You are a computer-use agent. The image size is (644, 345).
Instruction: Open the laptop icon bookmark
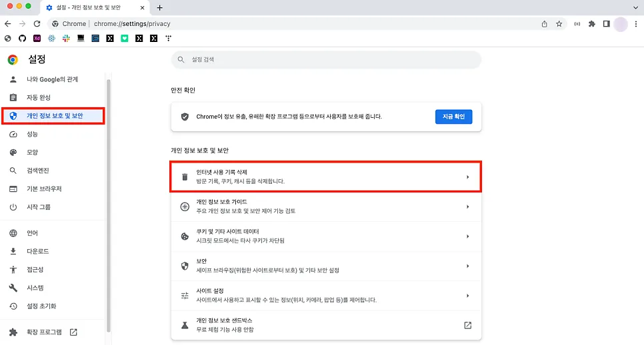(81, 38)
